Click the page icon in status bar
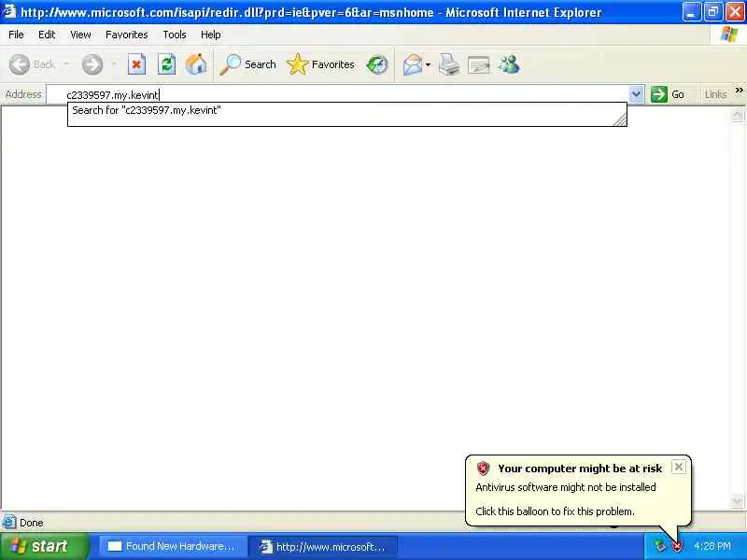 (8, 523)
